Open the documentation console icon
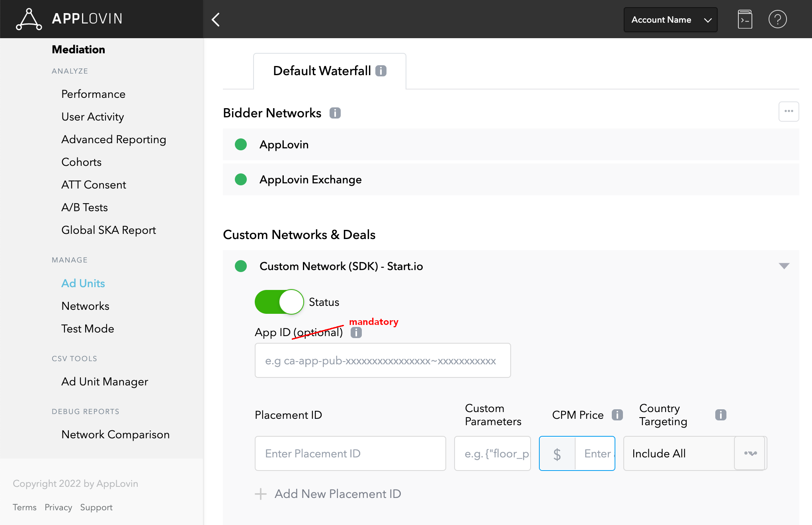812x525 pixels. [745, 19]
